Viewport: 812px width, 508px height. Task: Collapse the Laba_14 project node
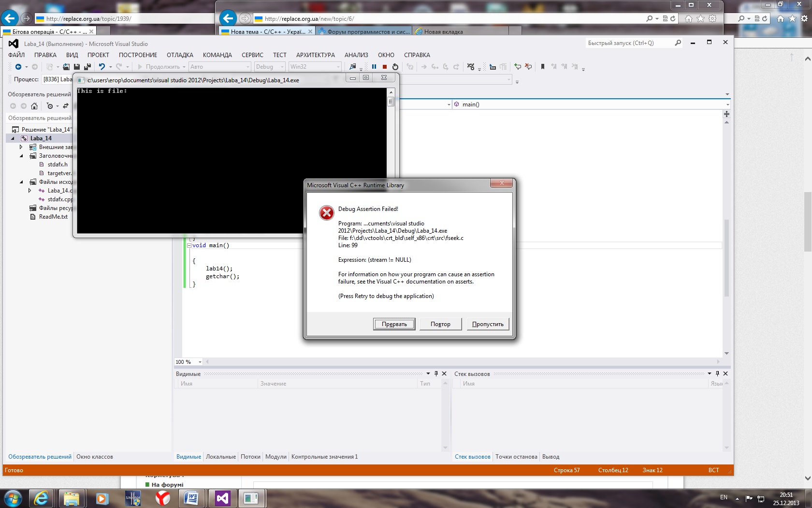point(13,138)
